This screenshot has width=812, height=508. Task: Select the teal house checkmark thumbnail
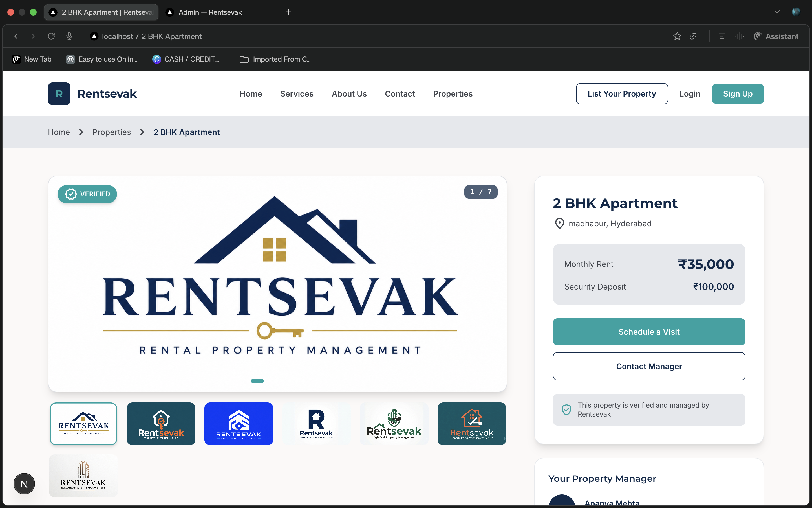pyautogui.click(x=472, y=424)
